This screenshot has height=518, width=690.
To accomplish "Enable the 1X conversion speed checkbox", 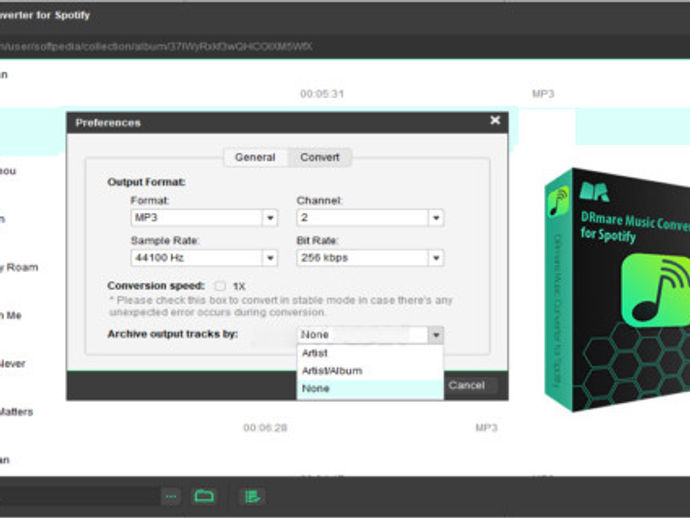I will [x=220, y=286].
